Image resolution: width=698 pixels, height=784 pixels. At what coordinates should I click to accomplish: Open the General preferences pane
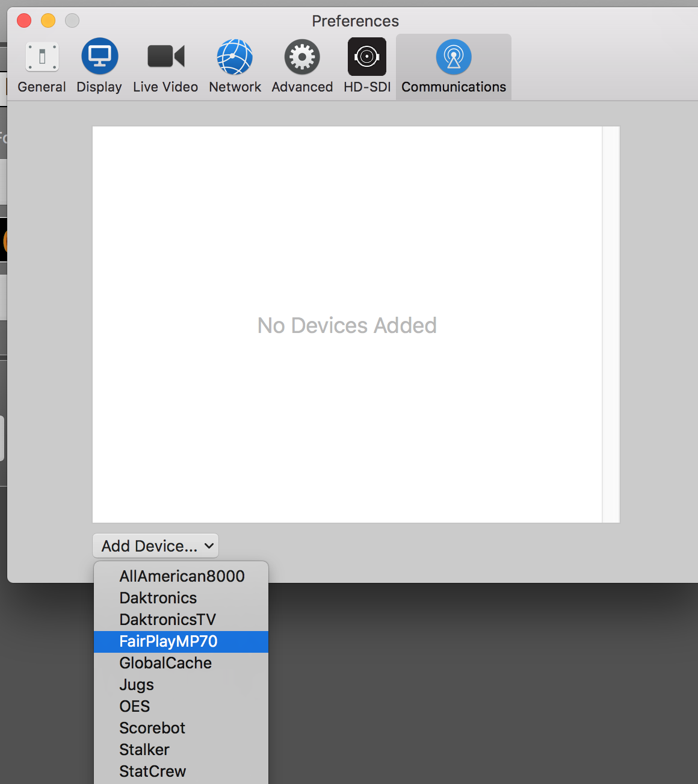pos(42,67)
